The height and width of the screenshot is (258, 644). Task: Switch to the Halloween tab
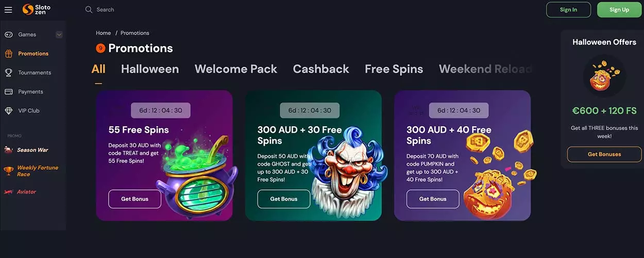(x=150, y=69)
